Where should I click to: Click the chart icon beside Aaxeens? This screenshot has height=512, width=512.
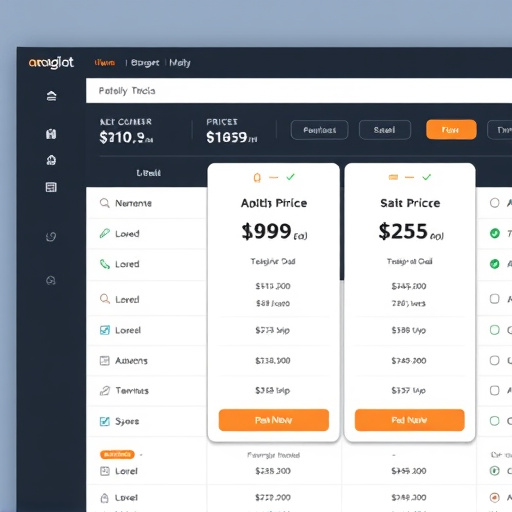click(x=105, y=360)
